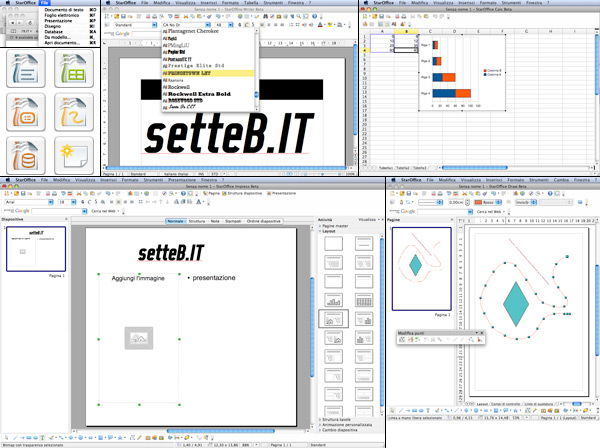
Task: Pick Prestige Elite Std from font list
Action: point(198,66)
